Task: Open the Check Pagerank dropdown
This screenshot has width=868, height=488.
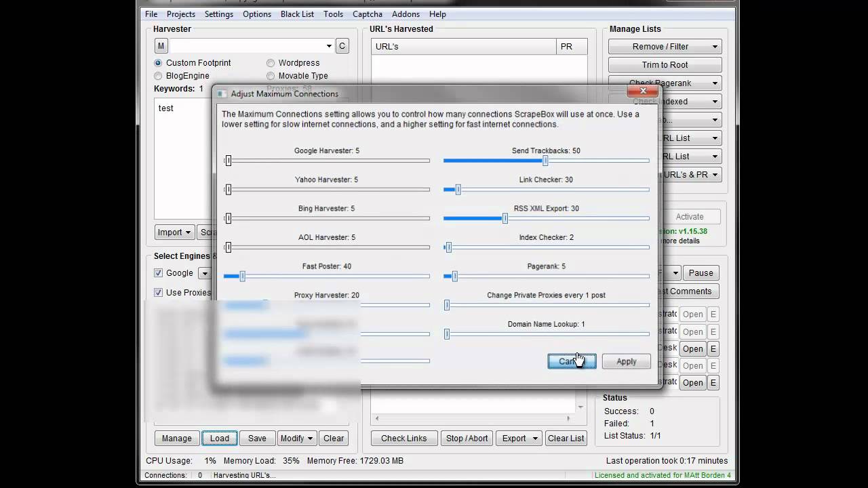Action: coord(665,83)
